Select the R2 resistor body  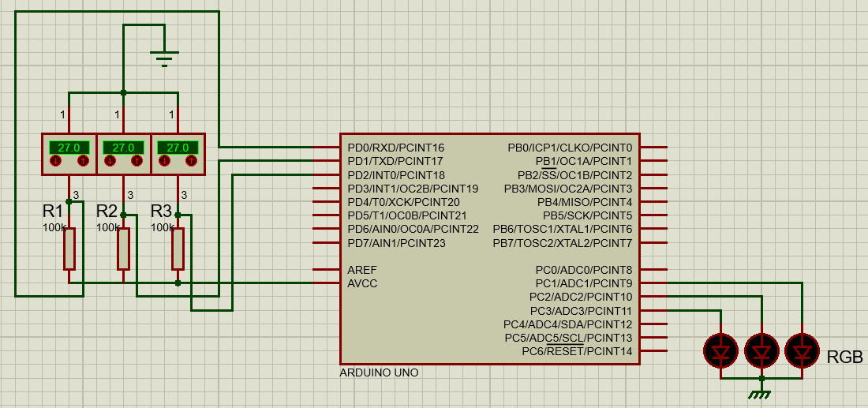tap(123, 249)
